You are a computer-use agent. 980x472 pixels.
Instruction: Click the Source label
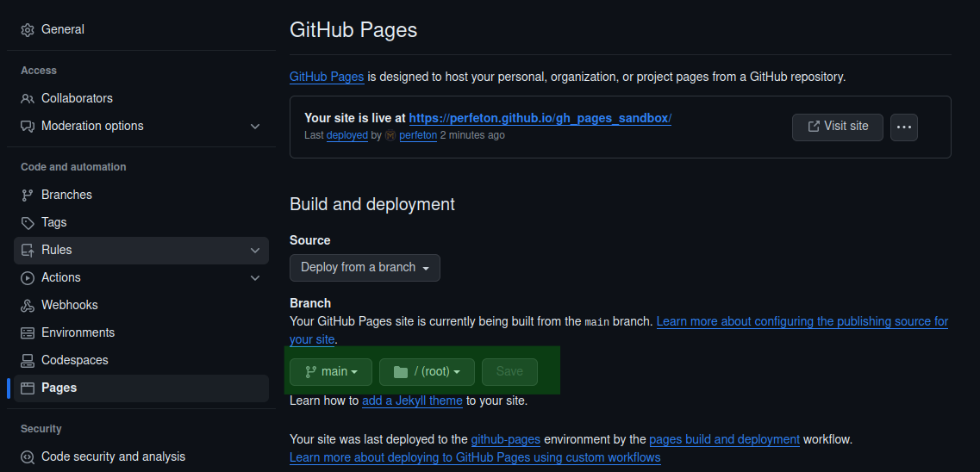(x=310, y=240)
